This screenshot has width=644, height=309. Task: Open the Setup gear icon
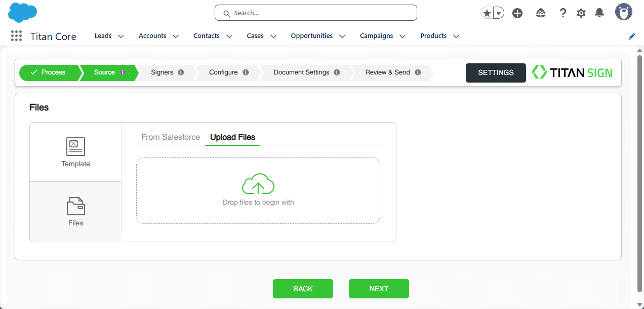[581, 13]
